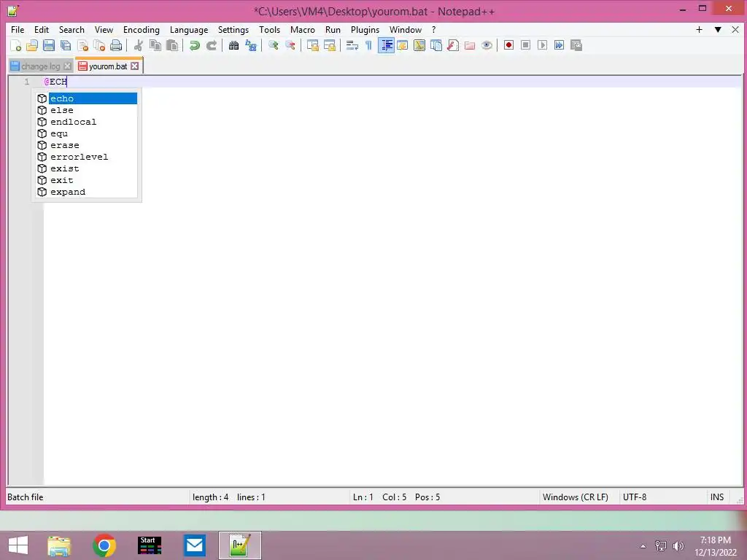Paste clipboard using toolbar icon
Image resolution: width=747 pixels, height=560 pixels.
point(172,45)
